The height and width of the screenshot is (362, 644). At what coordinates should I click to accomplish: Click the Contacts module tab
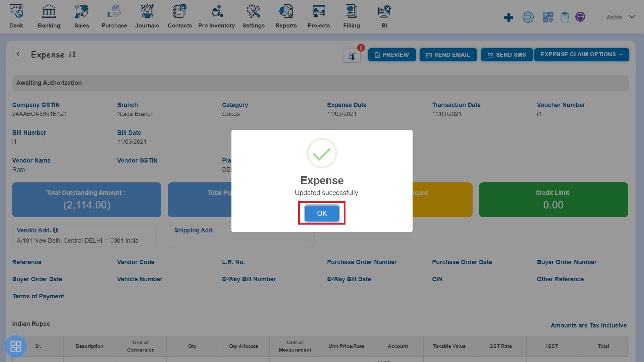coord(179,16)
